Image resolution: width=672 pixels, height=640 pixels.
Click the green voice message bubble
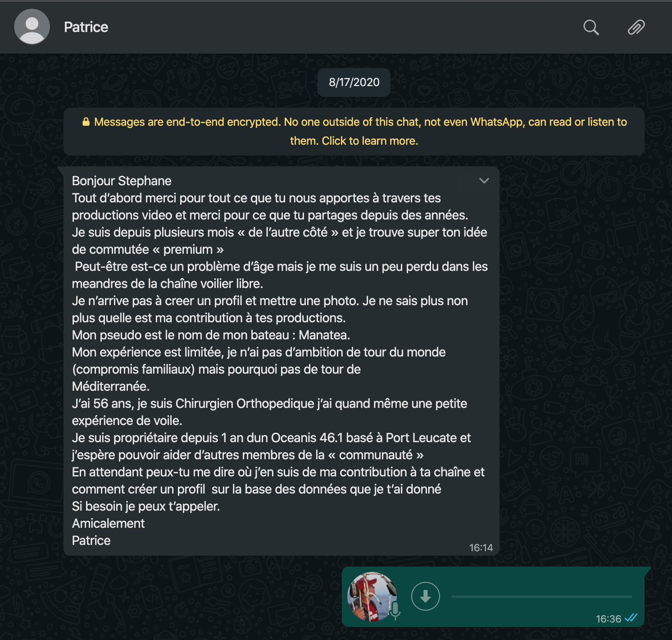tap(493, 597)
